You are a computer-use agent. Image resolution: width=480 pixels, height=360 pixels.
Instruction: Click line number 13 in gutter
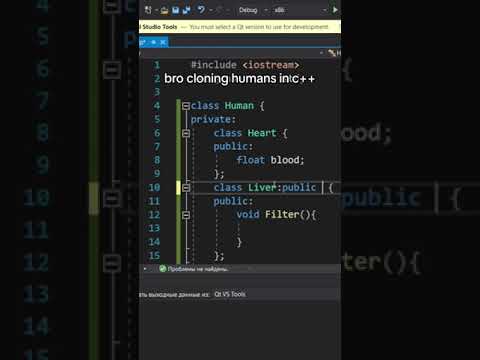coord(154,228)
